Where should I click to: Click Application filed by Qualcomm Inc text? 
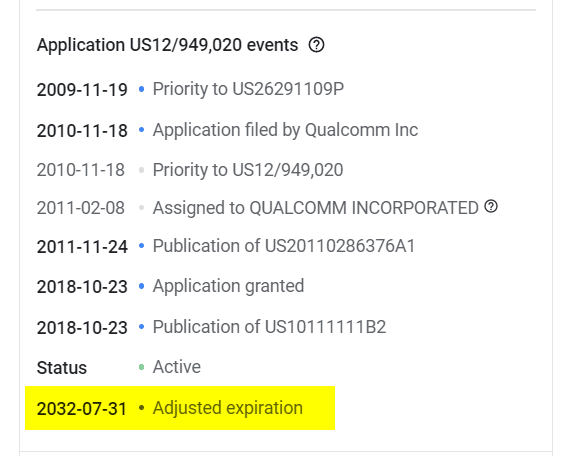(x=285, y=130)
